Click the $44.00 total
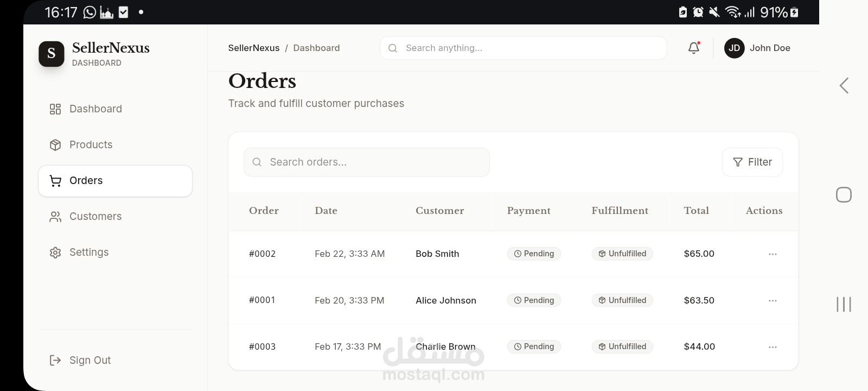This screenshot has height=391, width=868. click(699, 346)
